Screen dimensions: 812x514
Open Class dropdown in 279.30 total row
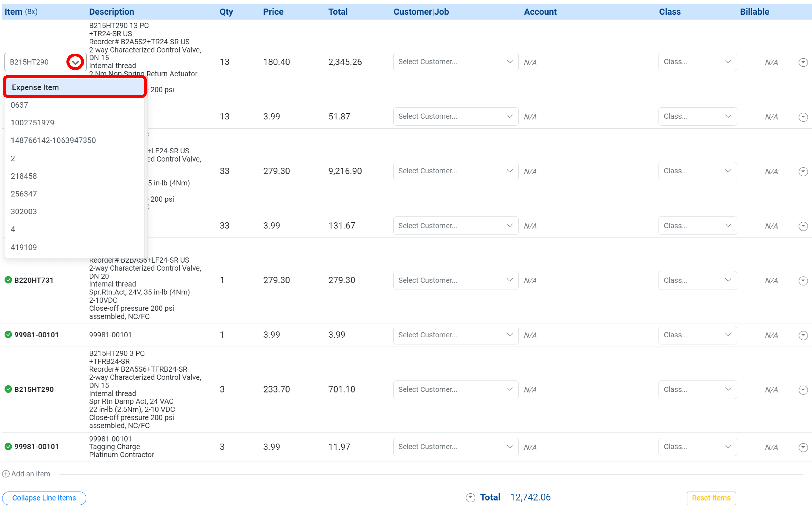(697, 280)
